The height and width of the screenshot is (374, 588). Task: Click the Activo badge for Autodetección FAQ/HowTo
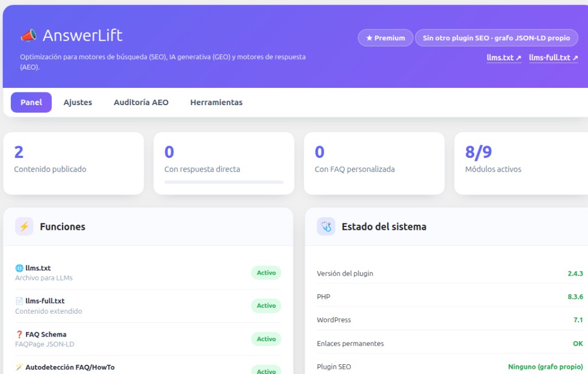point(266,371)
